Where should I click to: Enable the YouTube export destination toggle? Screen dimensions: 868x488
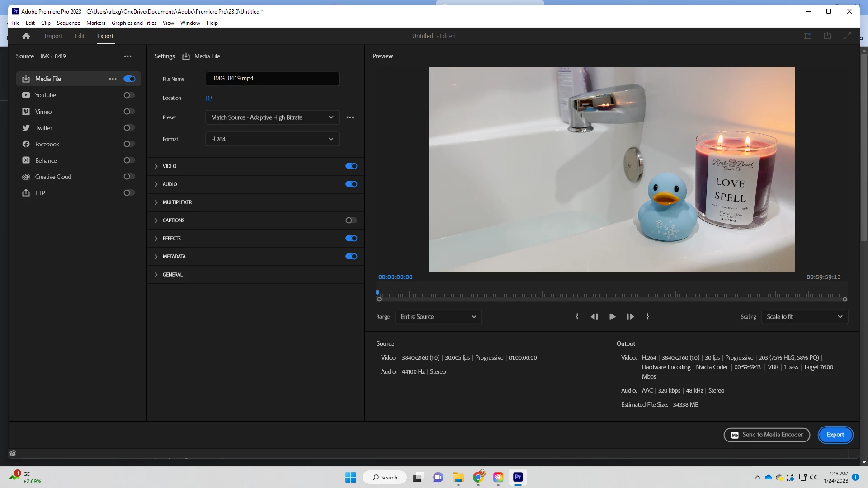129,95
